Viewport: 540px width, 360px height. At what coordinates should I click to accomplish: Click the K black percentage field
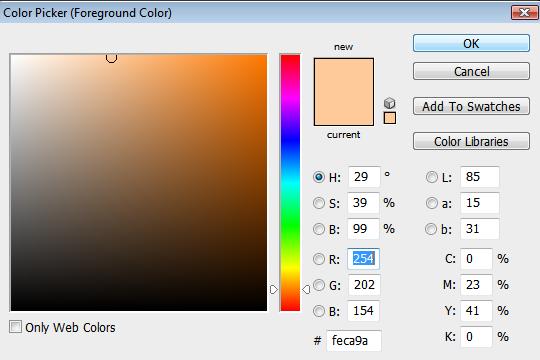(477, 337)
